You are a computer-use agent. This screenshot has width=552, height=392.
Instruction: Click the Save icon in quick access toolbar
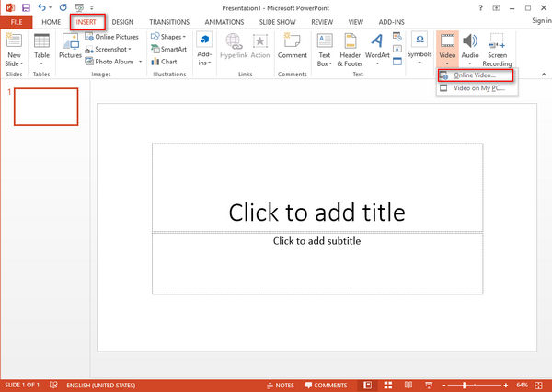pyautogui.click(x=26, y=7)
